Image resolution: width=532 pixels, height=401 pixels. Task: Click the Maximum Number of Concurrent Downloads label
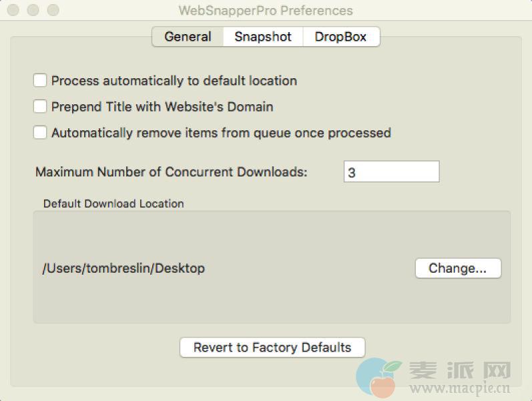click(172, 172)
